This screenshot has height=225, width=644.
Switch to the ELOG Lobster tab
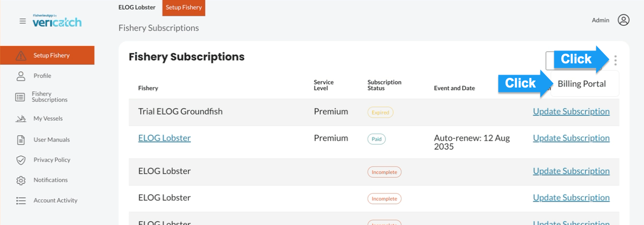[137, 8]
